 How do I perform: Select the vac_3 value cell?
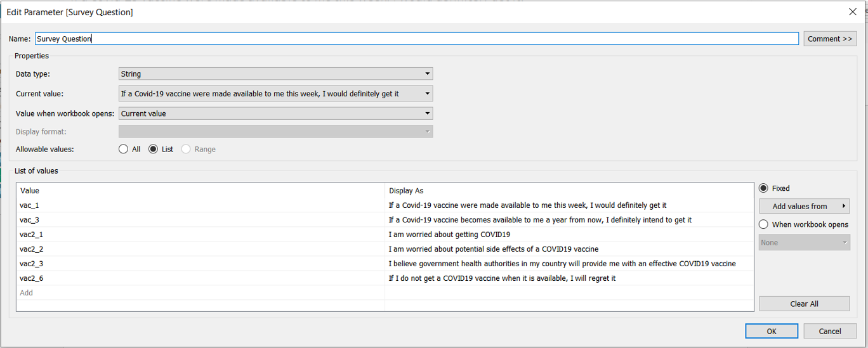pos(201,220)
